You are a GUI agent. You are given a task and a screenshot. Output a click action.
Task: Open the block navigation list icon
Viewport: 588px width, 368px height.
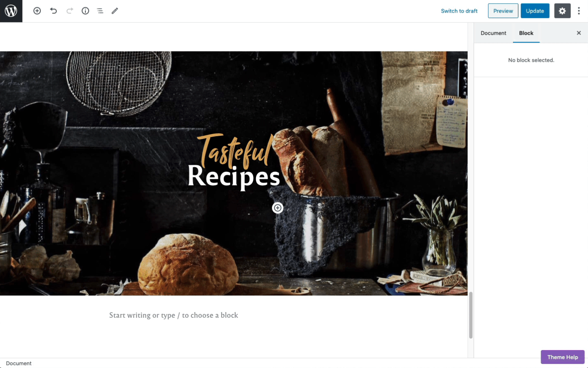(100, 11)
